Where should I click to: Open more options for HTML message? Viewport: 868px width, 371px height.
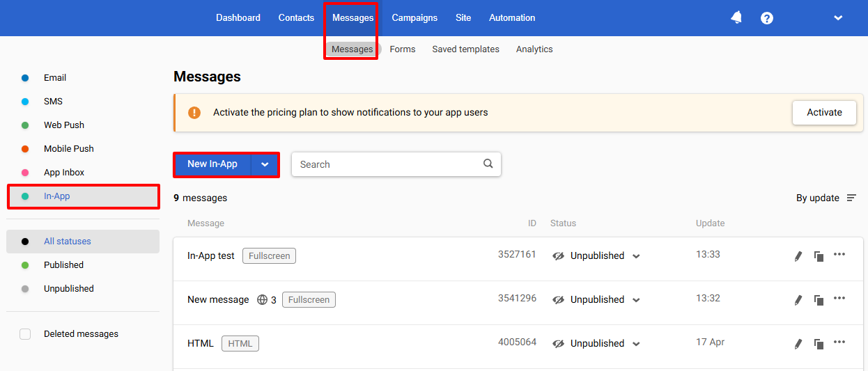coord(839,342)
